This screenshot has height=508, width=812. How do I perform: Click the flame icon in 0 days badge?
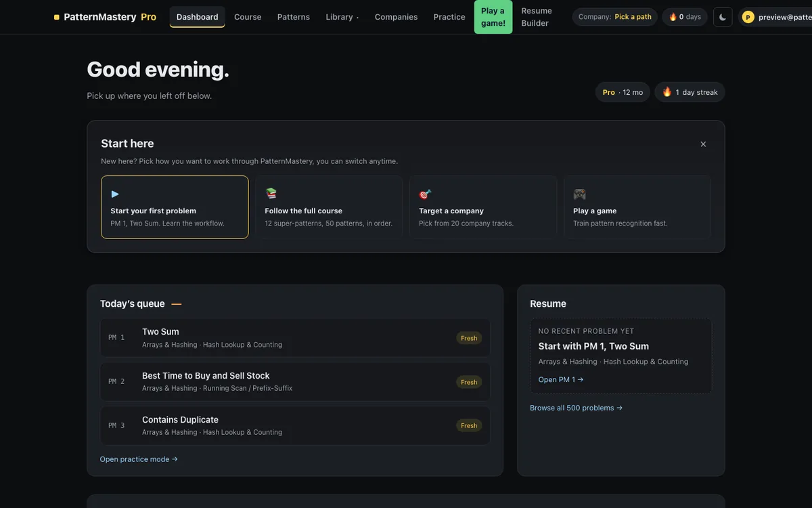point(673,17)
